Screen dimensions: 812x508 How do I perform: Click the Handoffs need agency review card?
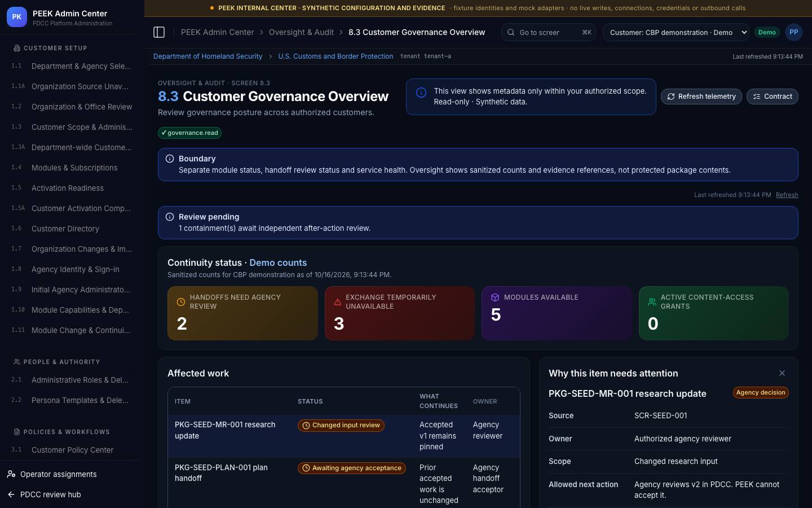pos(242,313)
